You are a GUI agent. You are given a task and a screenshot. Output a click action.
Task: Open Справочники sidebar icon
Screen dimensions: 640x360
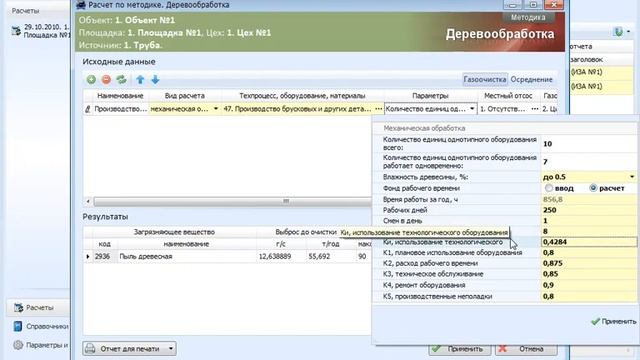click(x=18, y=326)
